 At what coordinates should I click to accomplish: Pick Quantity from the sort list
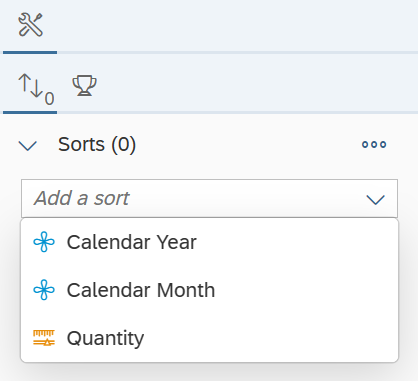click(x=209, y=338)
